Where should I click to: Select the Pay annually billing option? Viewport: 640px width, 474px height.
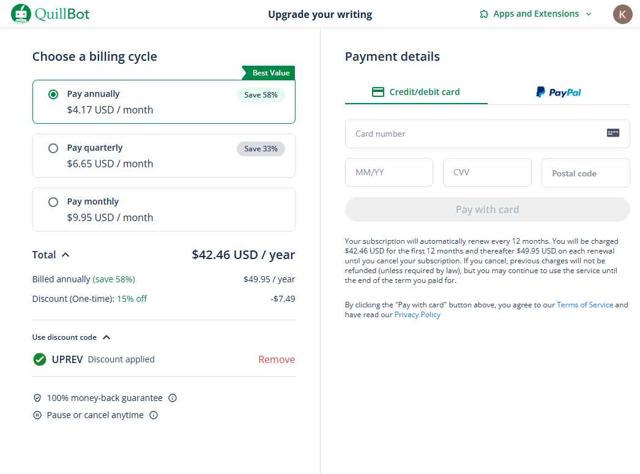(54, 94)
